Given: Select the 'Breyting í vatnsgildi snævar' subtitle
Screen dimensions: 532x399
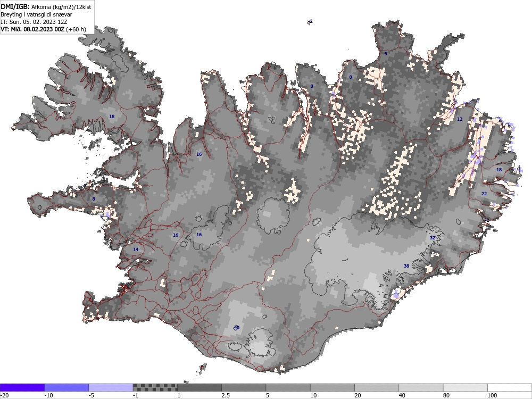Looking at the screenshot, I should pyautogui.click(x=36, y=14).
